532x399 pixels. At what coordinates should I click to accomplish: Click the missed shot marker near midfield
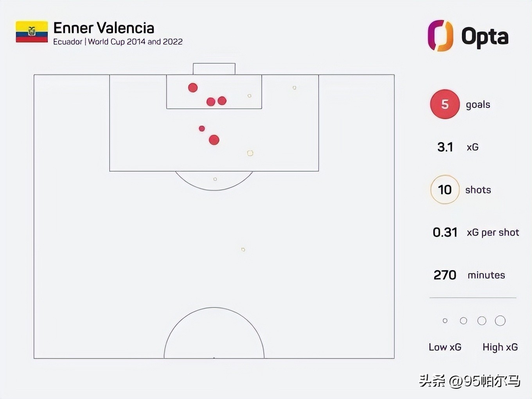243,250
